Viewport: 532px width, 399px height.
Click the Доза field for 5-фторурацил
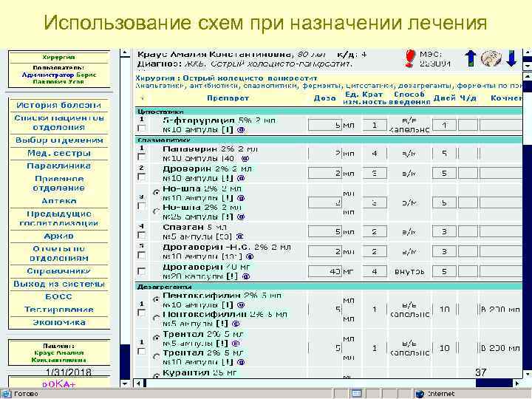[324, 125]
